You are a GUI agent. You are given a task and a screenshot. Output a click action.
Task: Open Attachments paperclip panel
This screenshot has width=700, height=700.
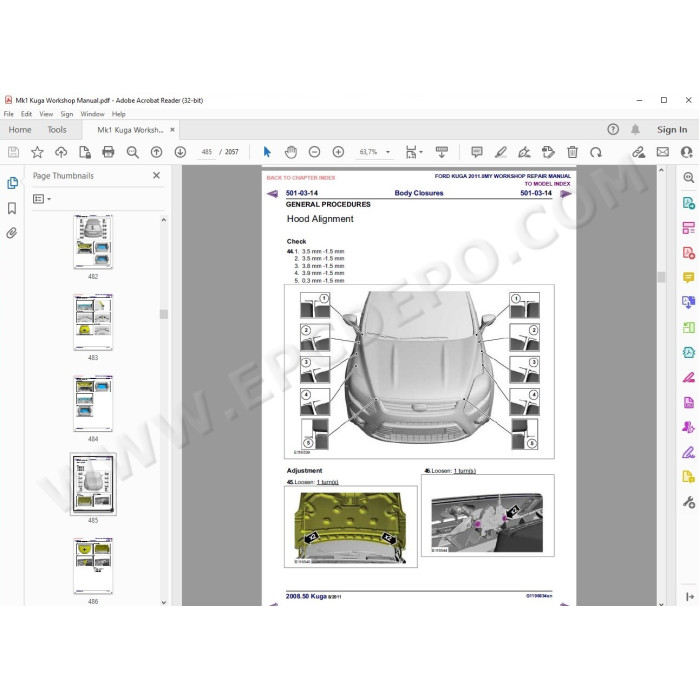pos(12,233)
